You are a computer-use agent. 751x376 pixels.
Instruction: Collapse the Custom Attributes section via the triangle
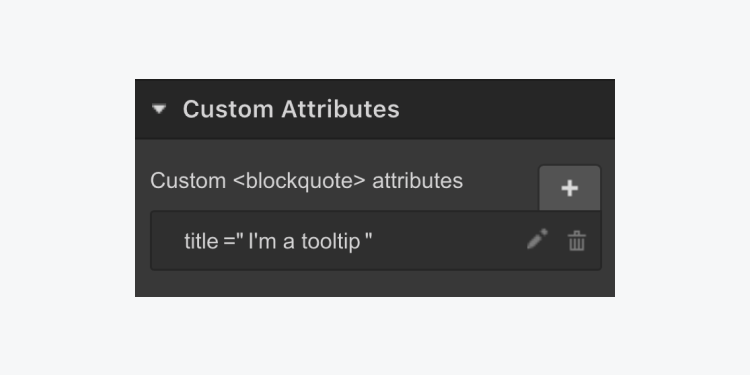click(159, 109)
